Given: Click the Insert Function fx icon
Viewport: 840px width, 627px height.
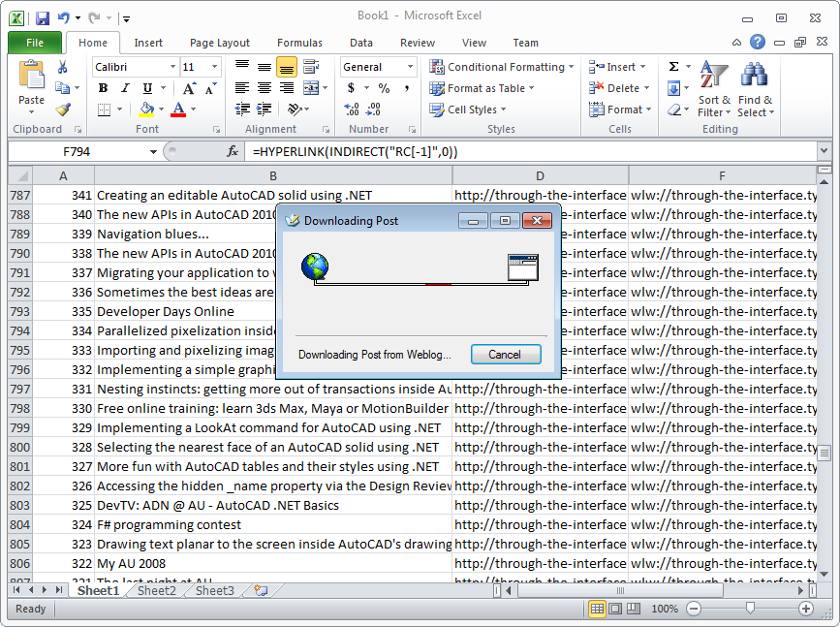Looking at the screenshot, I should tap(233, 151).
